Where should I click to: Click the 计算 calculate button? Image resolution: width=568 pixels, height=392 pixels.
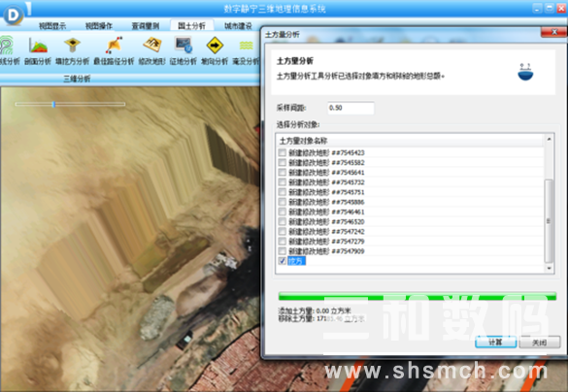pos(495,343)
